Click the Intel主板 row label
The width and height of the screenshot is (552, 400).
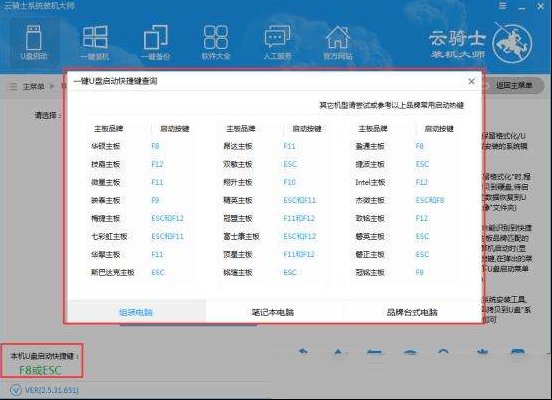click(x=370, y=182)
